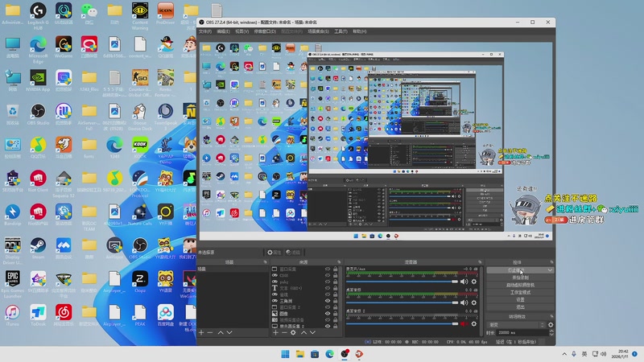Mute the 桌面音频 speaker icon
644x362 pixels.
click(464, 302)
